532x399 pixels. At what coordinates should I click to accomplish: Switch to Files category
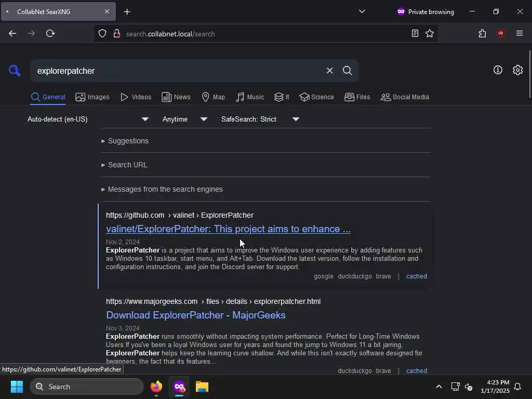point(357,97)
